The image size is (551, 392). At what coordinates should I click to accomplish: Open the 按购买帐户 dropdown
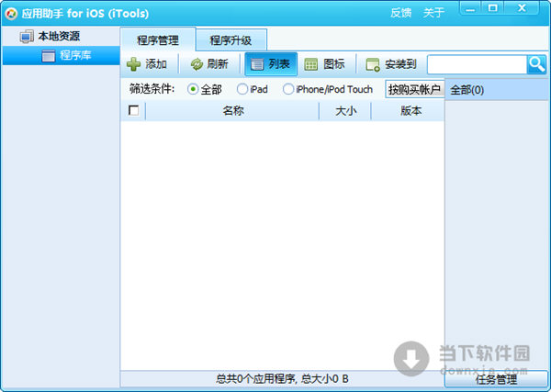[x=415, y=90]
